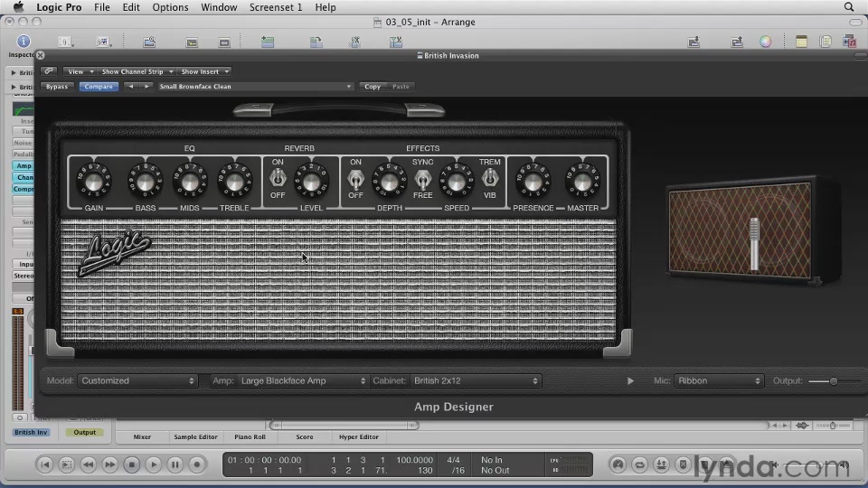This screenshot has width=868, height=488.
Task: Open the Inspector panel icon
Action: (24, 42)
